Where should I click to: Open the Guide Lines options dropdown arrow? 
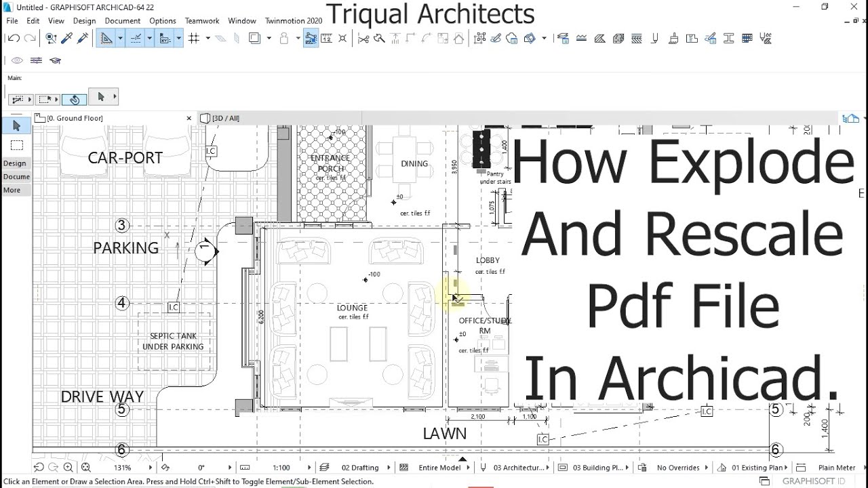pyautogui.click(x=120, y=39)
